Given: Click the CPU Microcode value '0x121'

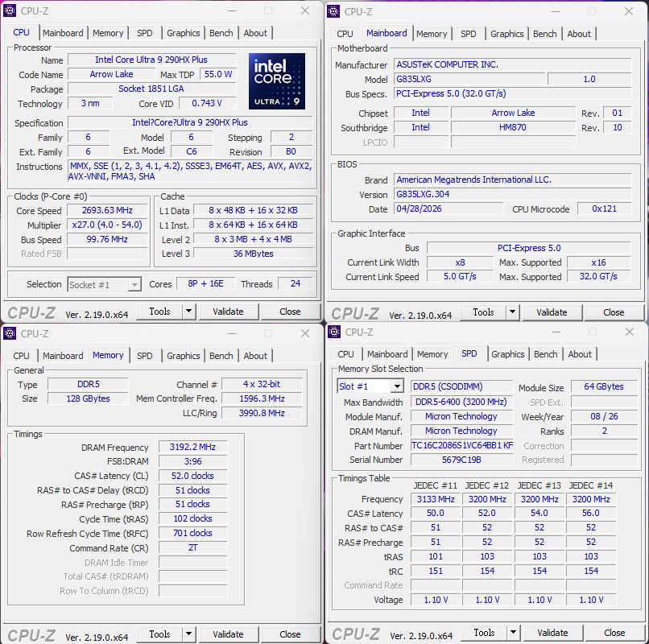Looking at the screenshot, I should pyautogui.click(x=604, y=208).
